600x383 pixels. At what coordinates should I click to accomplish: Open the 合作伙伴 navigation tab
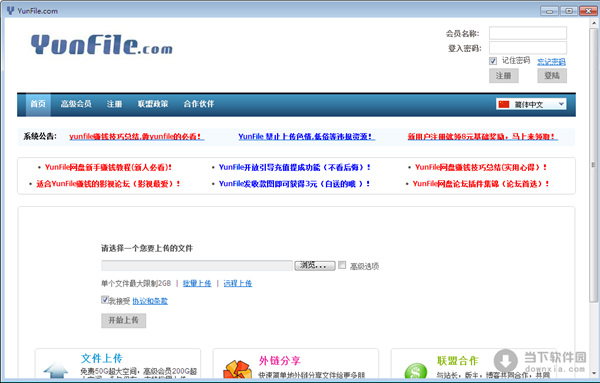pos(199,104)
